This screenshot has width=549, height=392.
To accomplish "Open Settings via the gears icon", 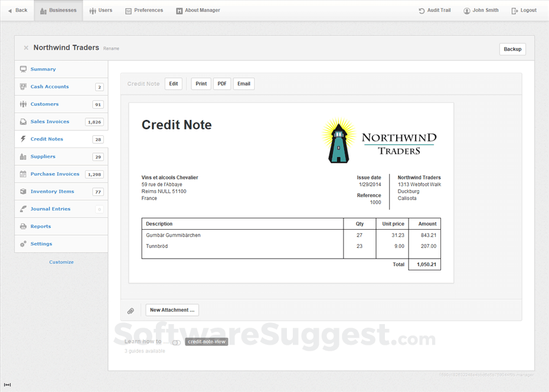I will click(23, 244).
